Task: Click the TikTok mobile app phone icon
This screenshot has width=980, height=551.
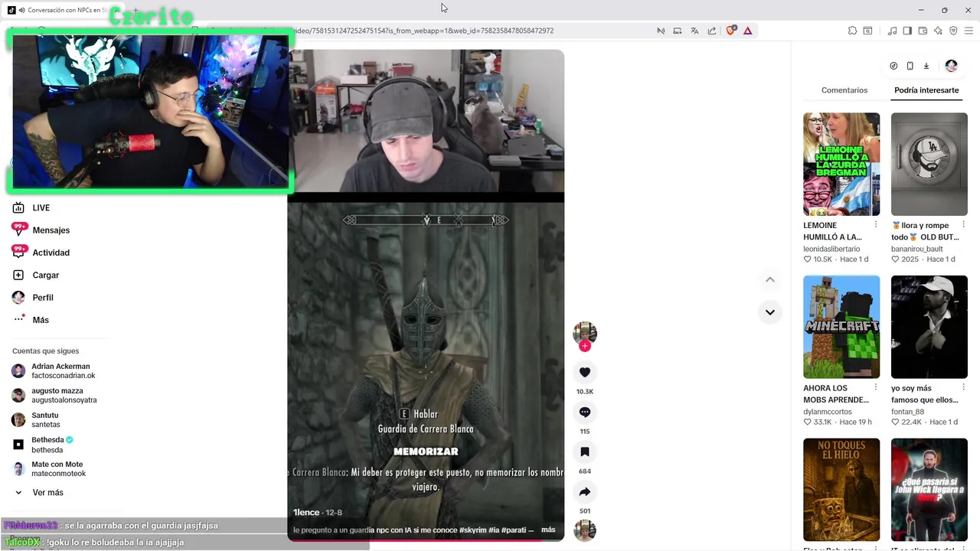Action: [910, 66]
